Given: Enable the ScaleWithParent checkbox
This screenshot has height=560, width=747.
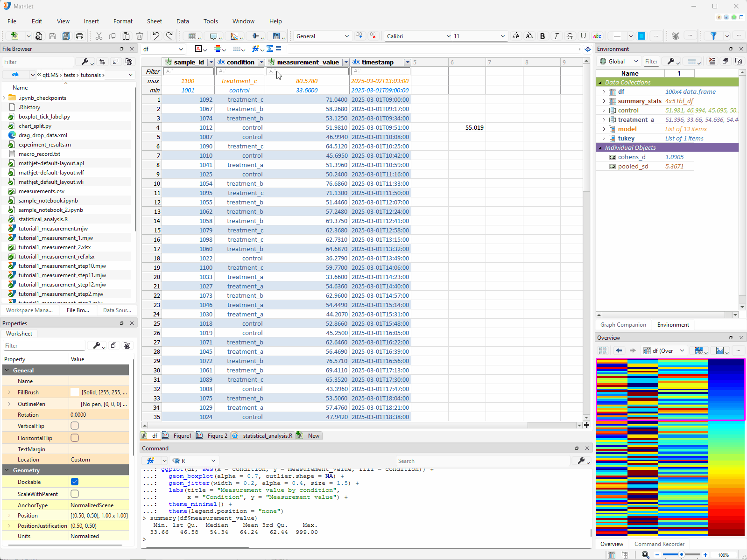Looking at the screenshot, I should (x=75, y=494).
